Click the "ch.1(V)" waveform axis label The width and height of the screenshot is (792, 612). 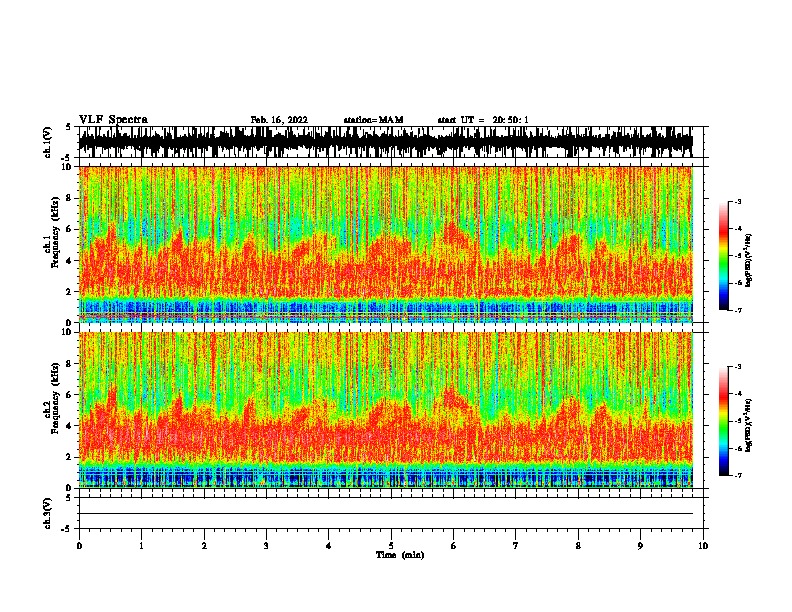(47, 142)
